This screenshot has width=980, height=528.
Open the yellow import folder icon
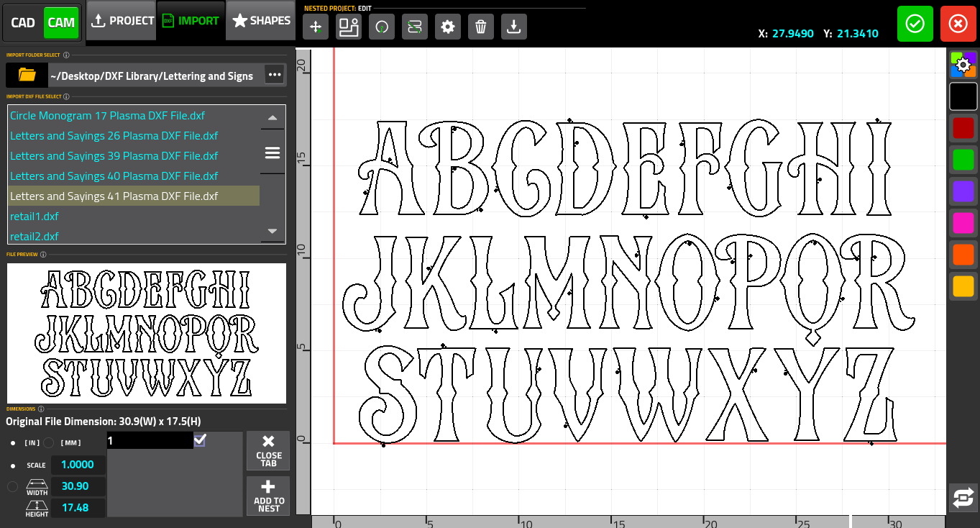[x=27, y=75]
